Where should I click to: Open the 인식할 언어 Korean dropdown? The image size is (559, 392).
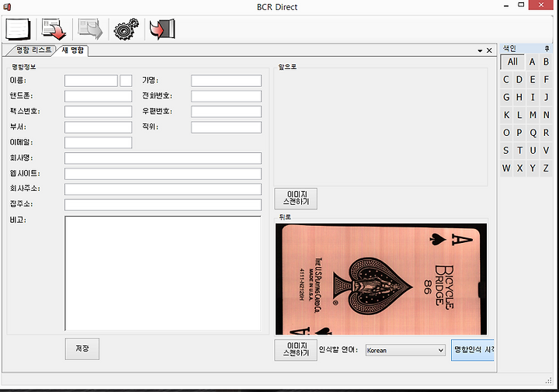coord(406,350)
